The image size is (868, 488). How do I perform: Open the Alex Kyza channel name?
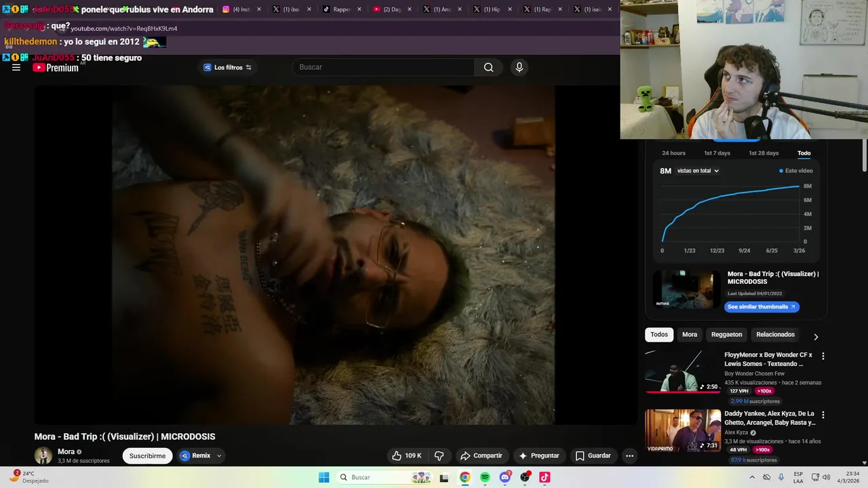click(736, 432)
